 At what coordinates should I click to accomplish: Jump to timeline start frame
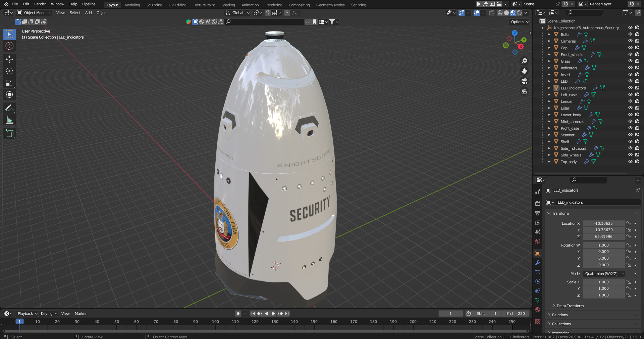253,314
